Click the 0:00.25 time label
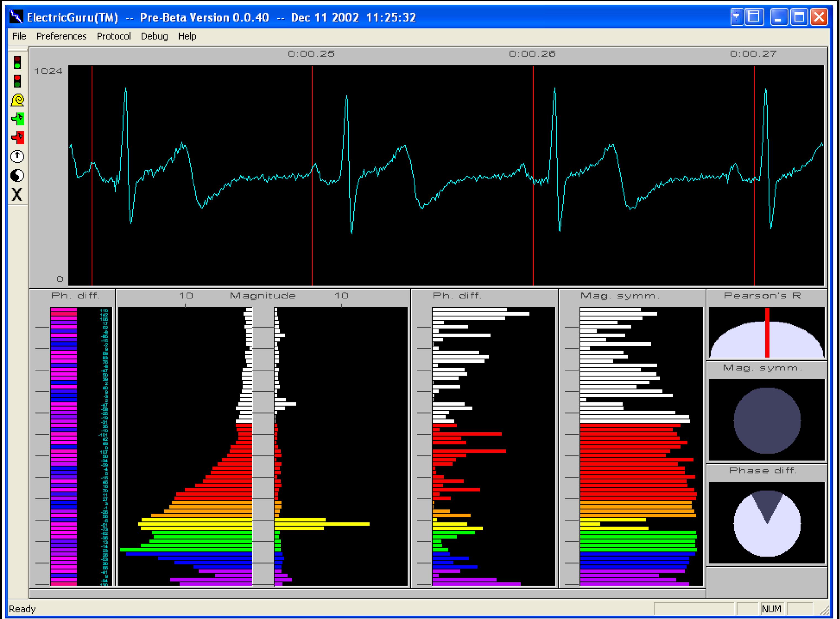 point(311,54)
